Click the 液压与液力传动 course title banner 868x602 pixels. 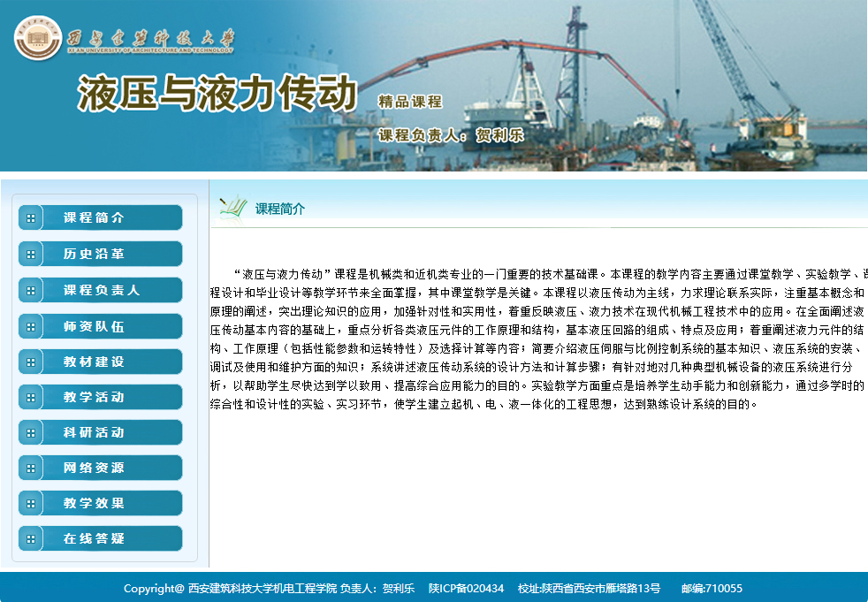point(217,94)
